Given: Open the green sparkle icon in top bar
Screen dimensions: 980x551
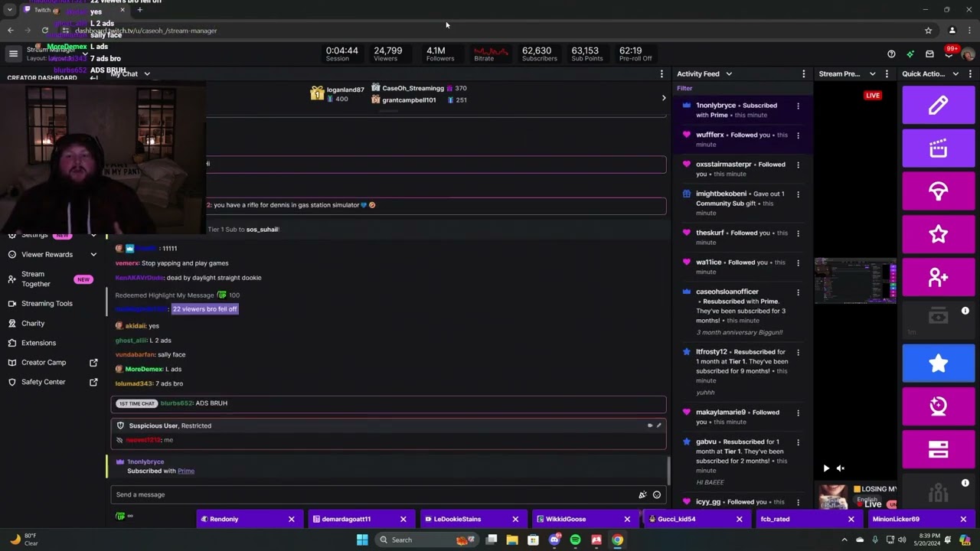Looking at the screenshot, I should pos(910,54).
